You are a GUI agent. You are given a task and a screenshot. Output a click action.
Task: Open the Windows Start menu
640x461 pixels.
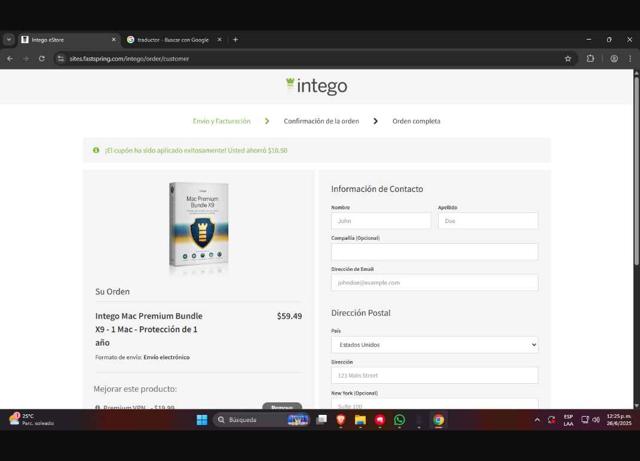coord(202,420)
